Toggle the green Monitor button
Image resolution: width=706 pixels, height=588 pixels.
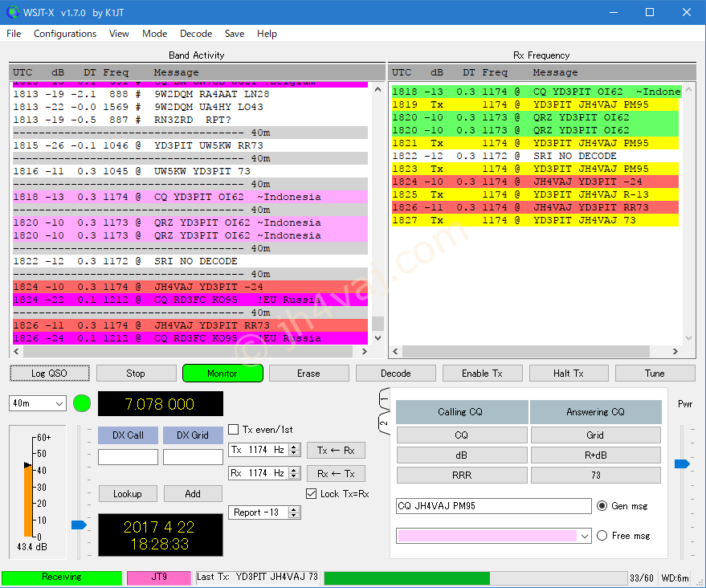[222, 374]
